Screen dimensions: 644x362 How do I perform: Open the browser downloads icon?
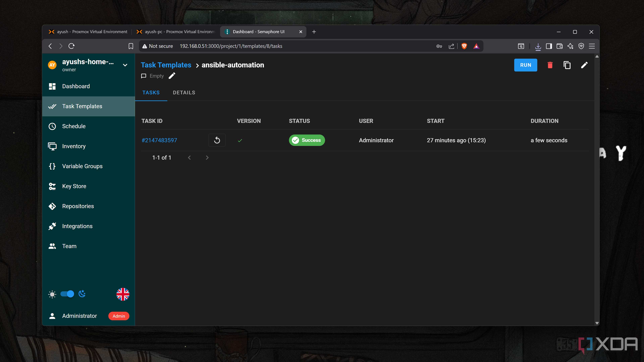(538, 46)
